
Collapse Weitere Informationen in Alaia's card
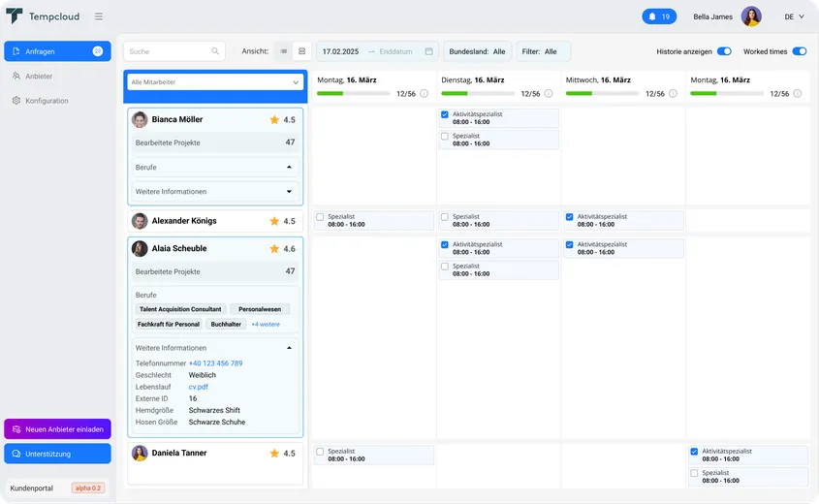pyautogui.click(x=289, y=348)
